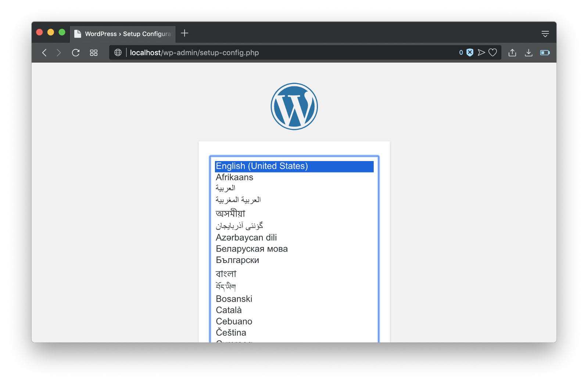Screen dimensions: 588x384
Task: Bookmark page with the heart icon
Action: pos(492,53)
